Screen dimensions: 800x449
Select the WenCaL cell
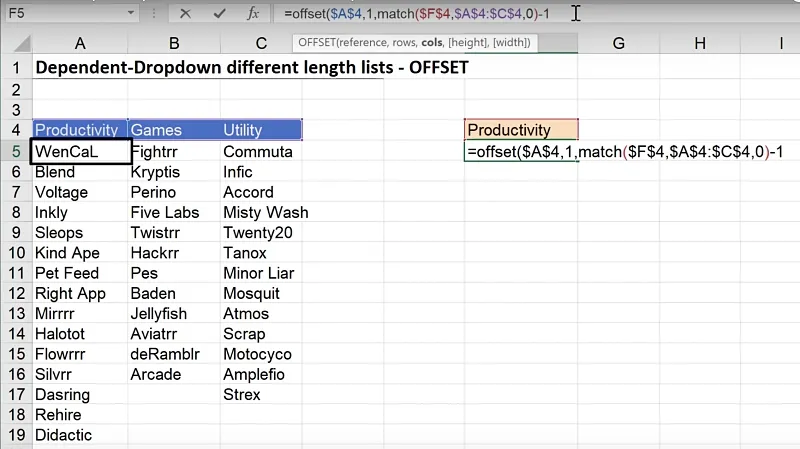tap(80, 151)
